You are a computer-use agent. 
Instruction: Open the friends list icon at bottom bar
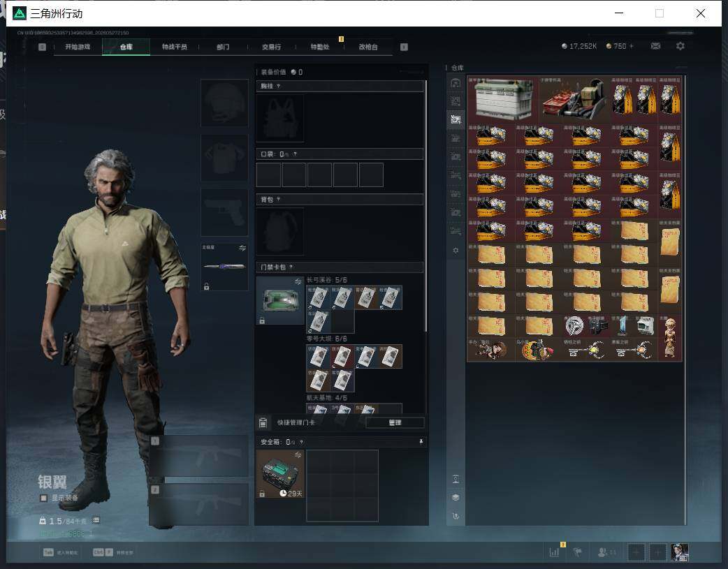tap(603, 552)
